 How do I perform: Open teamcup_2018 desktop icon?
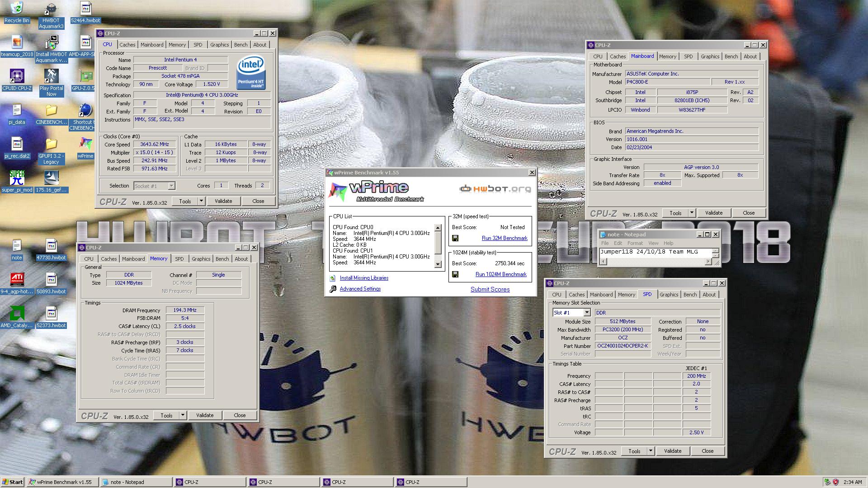click(17, 46)
